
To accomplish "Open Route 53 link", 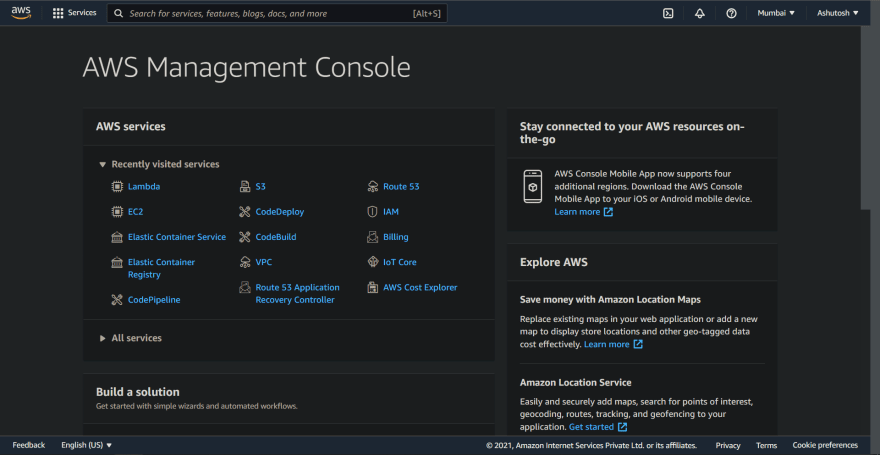I will (401, 187).
